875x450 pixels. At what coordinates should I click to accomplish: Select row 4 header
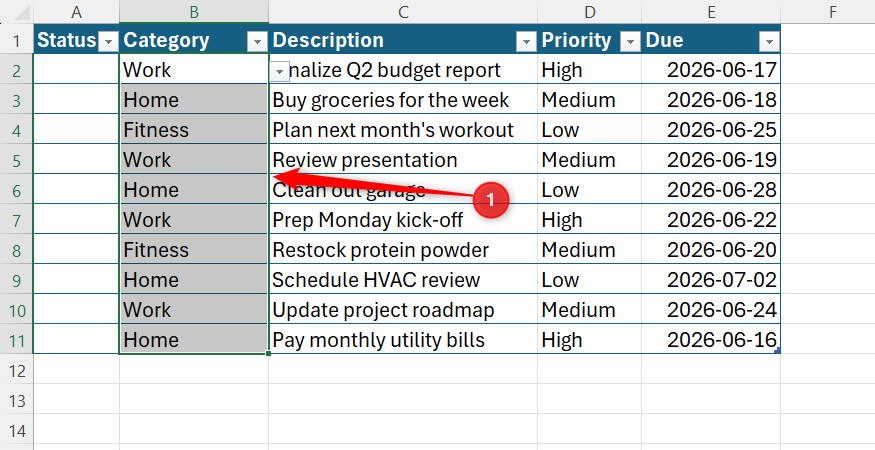pyautogui.click(x=17, y=130)
